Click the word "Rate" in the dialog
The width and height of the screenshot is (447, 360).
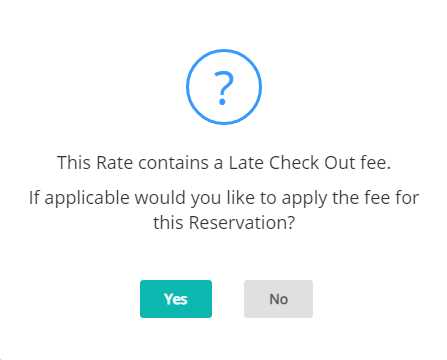click(x=114, y=163)
